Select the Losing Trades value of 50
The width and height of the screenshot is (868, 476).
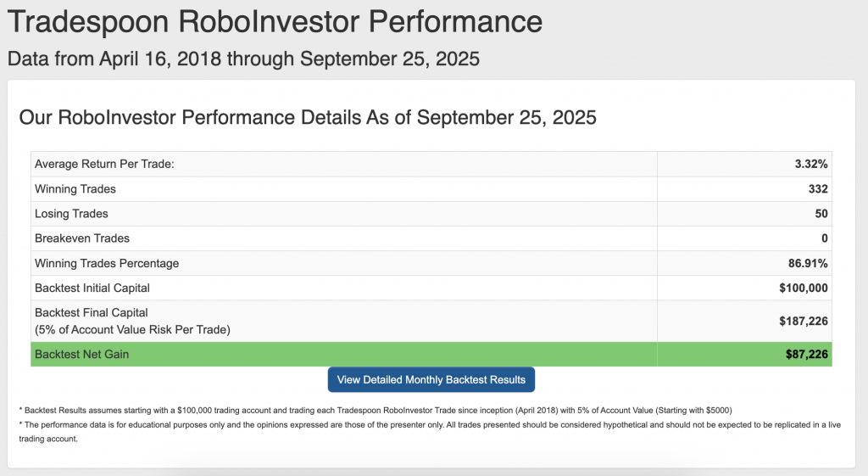coord(821,213)
